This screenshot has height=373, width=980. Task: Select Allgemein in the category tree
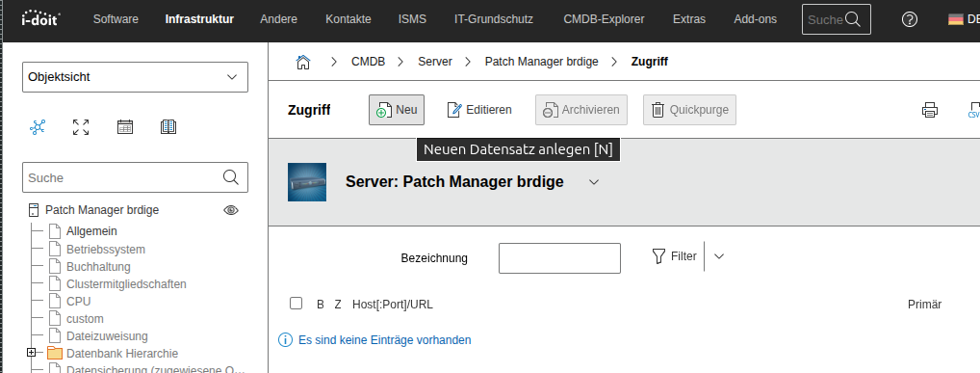91,231
